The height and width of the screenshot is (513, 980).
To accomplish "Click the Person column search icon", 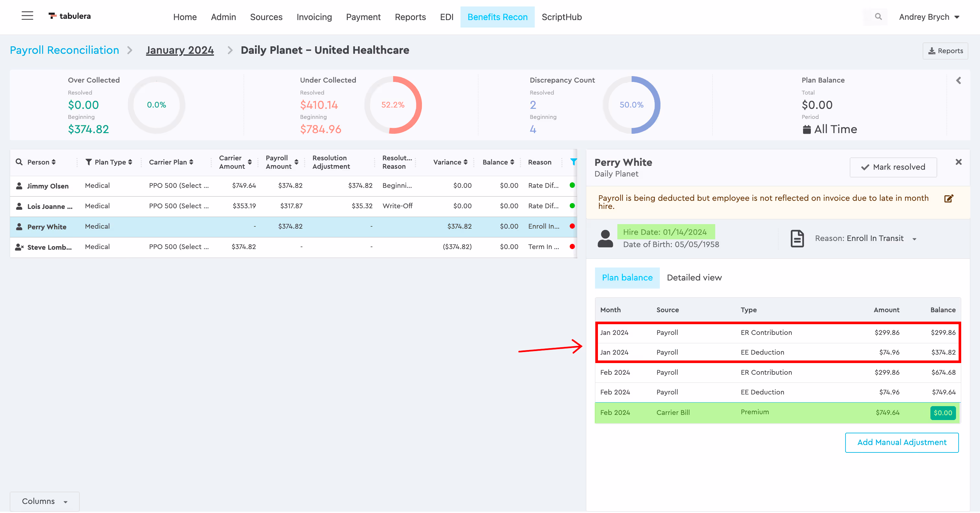I will pyautogui.click(x=19, y=162).
